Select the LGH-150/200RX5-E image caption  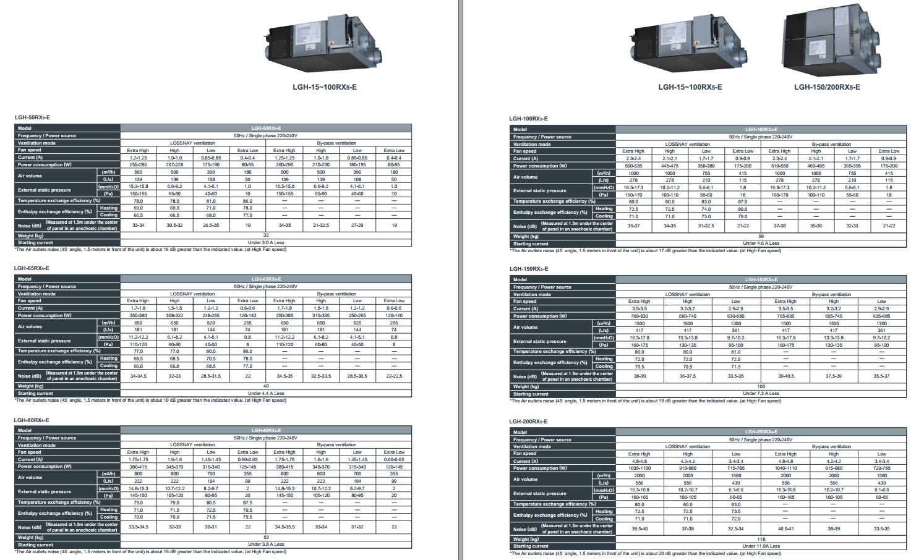pyautogui.click(x=827, y=87)
